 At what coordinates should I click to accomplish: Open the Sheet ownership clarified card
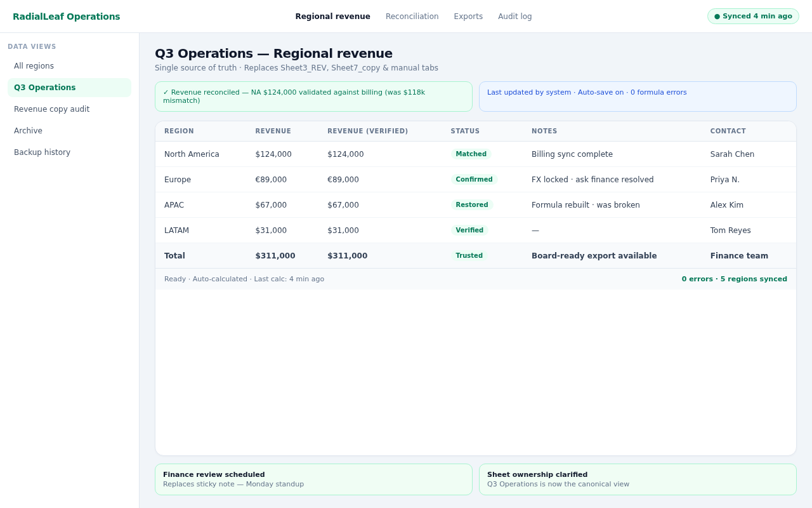coord(638,479)
